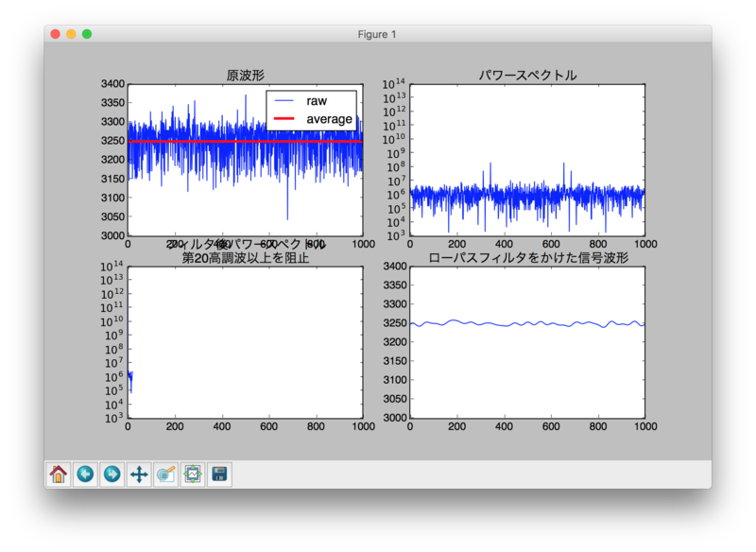
Task: Reset the view with the Home icon
Action: 59,474
